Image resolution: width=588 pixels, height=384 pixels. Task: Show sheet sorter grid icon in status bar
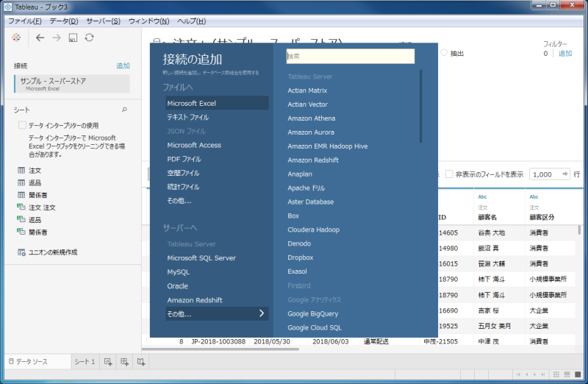(556, 374)
